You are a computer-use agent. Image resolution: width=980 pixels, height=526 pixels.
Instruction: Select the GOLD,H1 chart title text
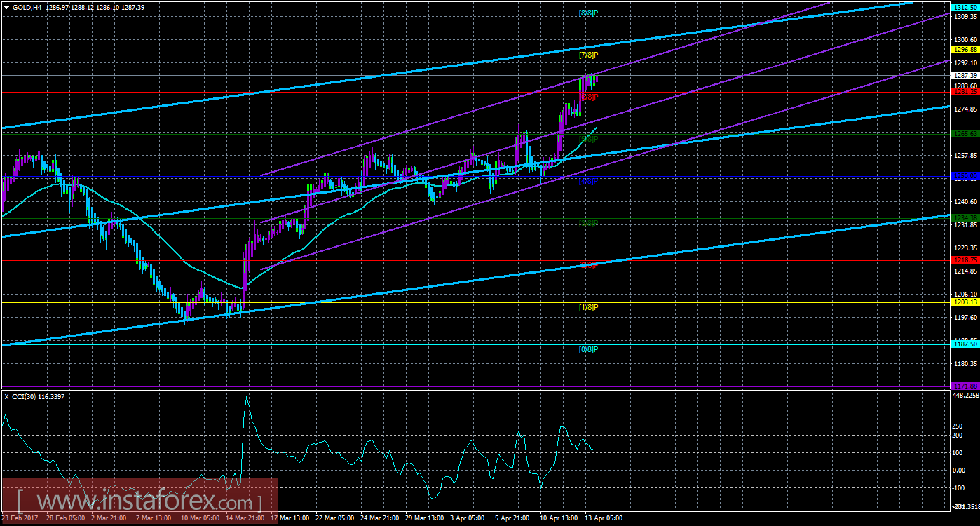click(x=28, y=6)
